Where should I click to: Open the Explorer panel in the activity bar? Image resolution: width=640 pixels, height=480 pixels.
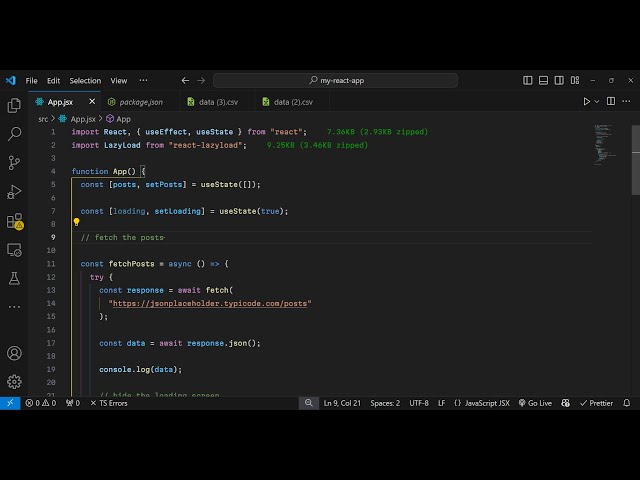click(x=14, y=105)
